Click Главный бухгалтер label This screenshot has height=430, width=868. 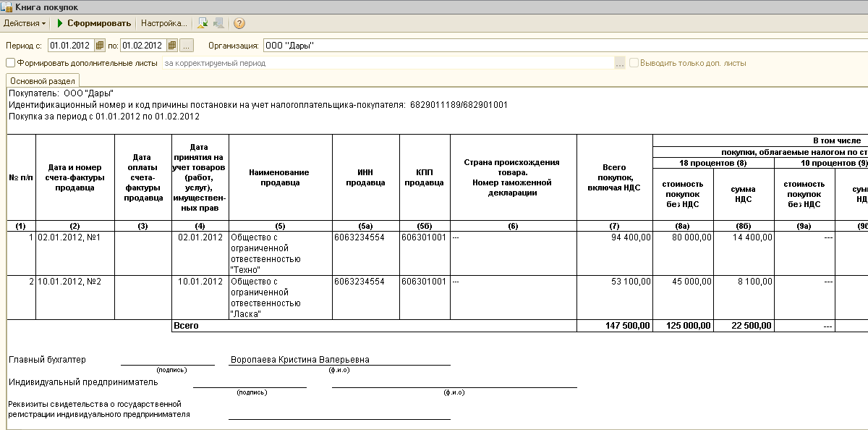tap(47, 359)
